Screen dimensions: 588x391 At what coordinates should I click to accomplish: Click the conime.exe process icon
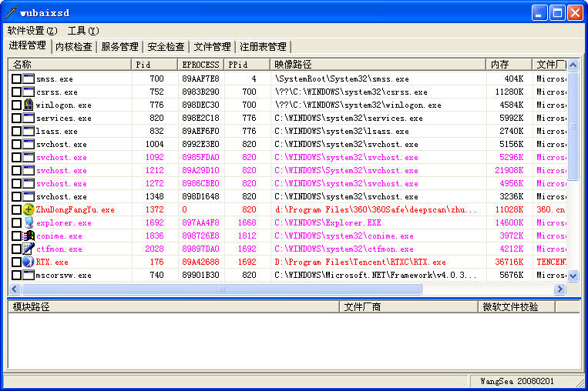point(29,236)
